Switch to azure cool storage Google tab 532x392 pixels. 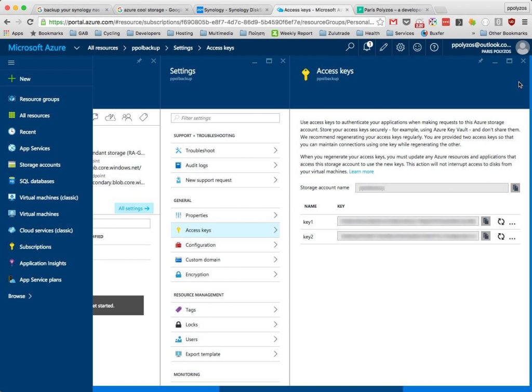(152, 10)
